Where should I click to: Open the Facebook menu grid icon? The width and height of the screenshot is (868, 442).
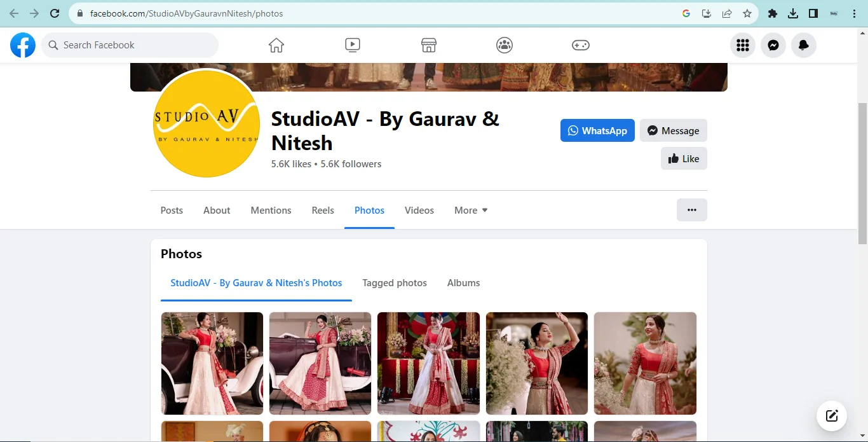pyautogui.click(x=743, y=45)
